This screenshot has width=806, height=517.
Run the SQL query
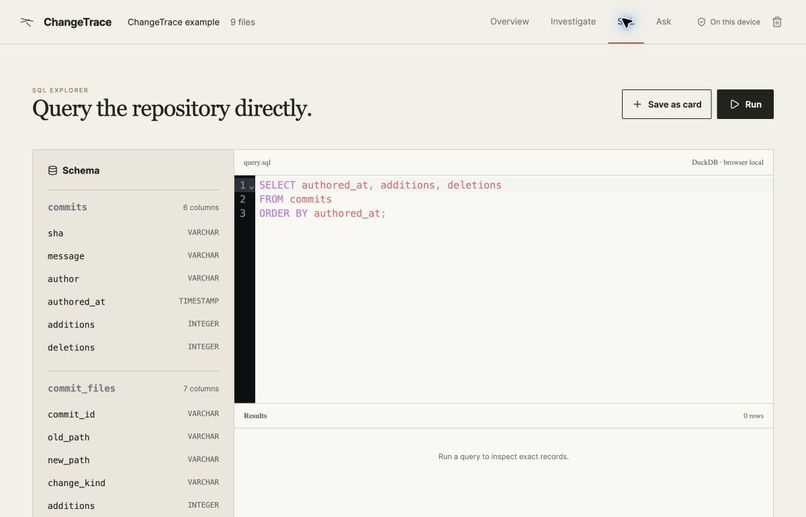coord(745,104)
